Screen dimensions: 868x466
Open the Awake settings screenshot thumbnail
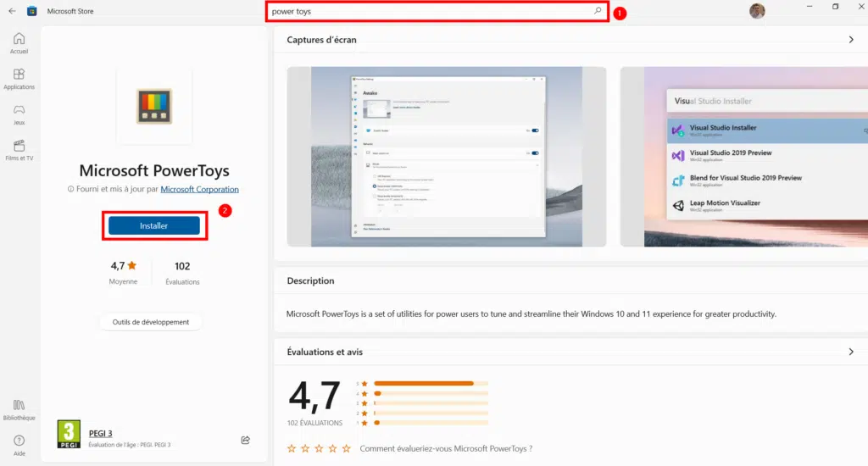446,157
